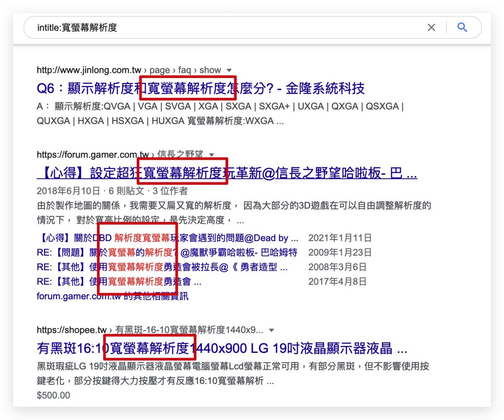504x420 pixels.
Task: Click the blue magnifier search icon
Action: (462, 28)
